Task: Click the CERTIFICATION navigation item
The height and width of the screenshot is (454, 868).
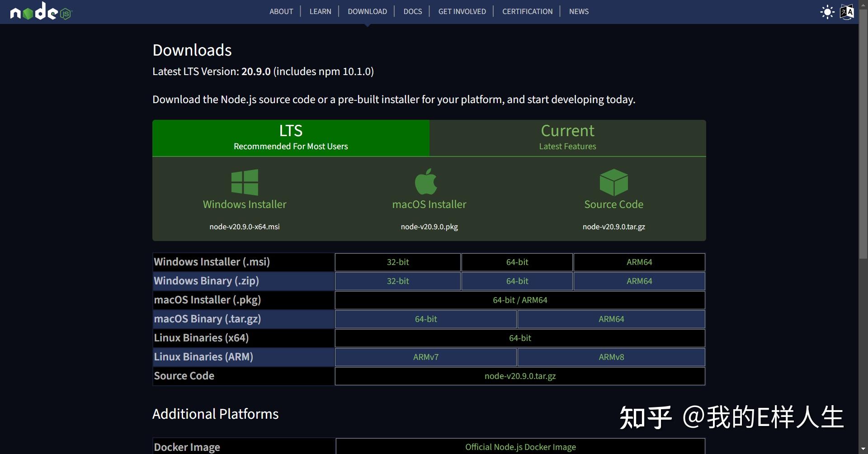Action: click(527, 11)
